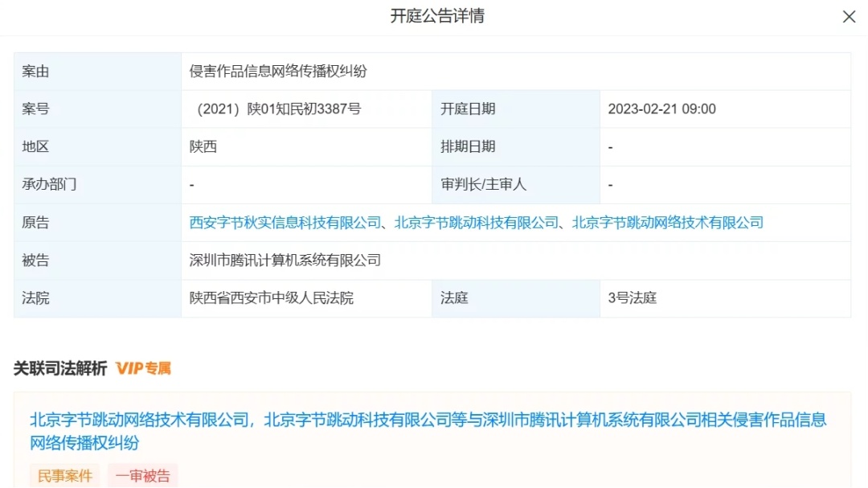Image resolution: width=868 pixels, height=488 pixels.
Task: Click the 承办部门 label cell
Action: coord(97,184)
